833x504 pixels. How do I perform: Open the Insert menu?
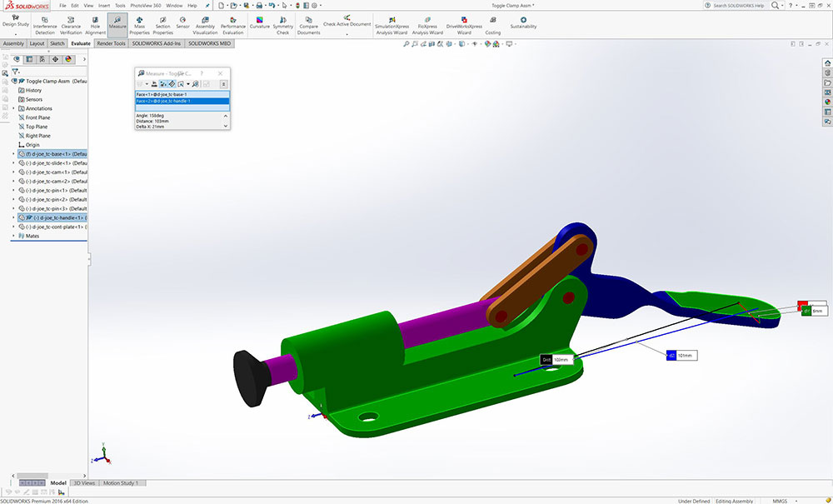[103, 5]
